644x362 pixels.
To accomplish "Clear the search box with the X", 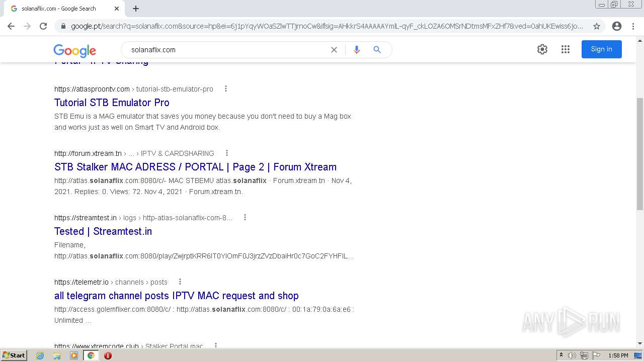I will click(334, 50).
